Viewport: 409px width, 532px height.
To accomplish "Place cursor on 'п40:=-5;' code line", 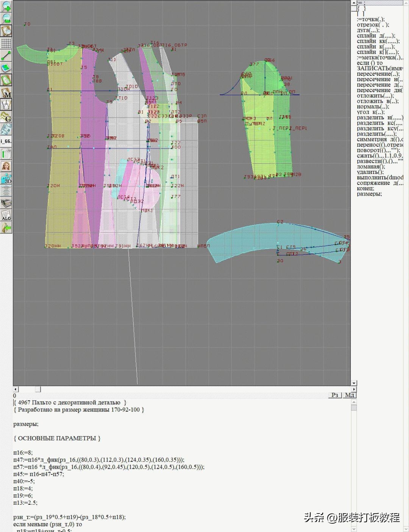I will click(24, 481).
